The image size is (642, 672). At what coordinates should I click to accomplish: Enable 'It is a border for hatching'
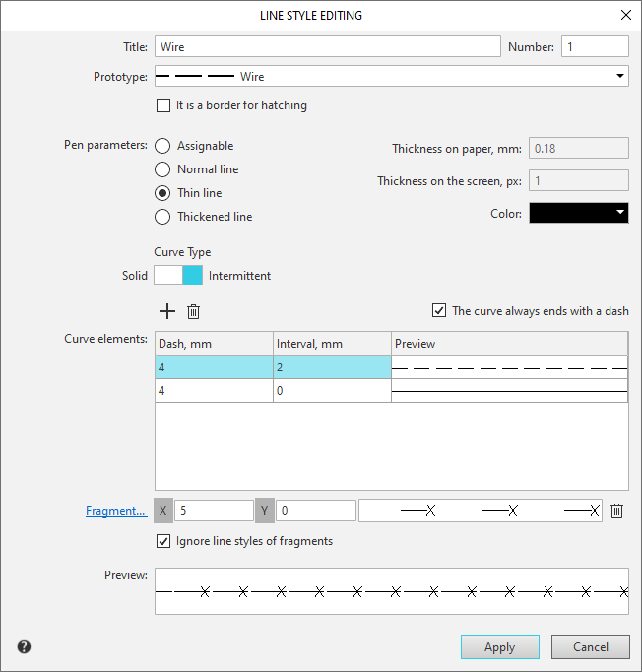point(163,105)
